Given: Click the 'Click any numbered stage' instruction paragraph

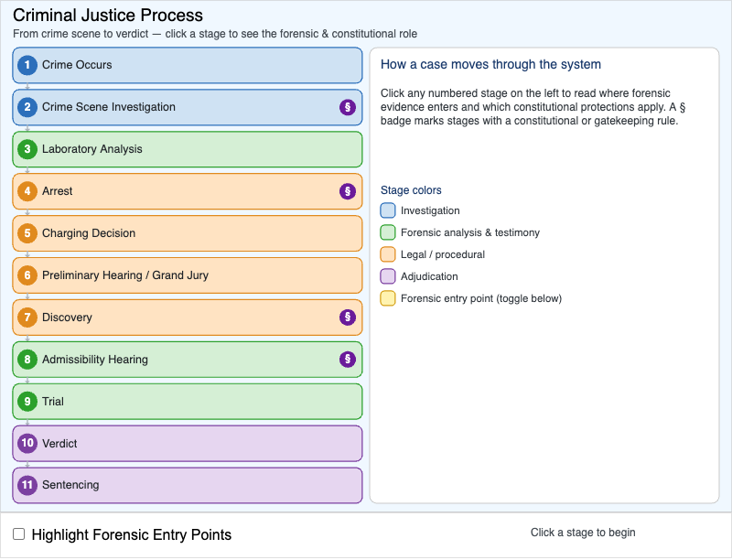Looking at the screenshot, I should [x=533, y=107].
